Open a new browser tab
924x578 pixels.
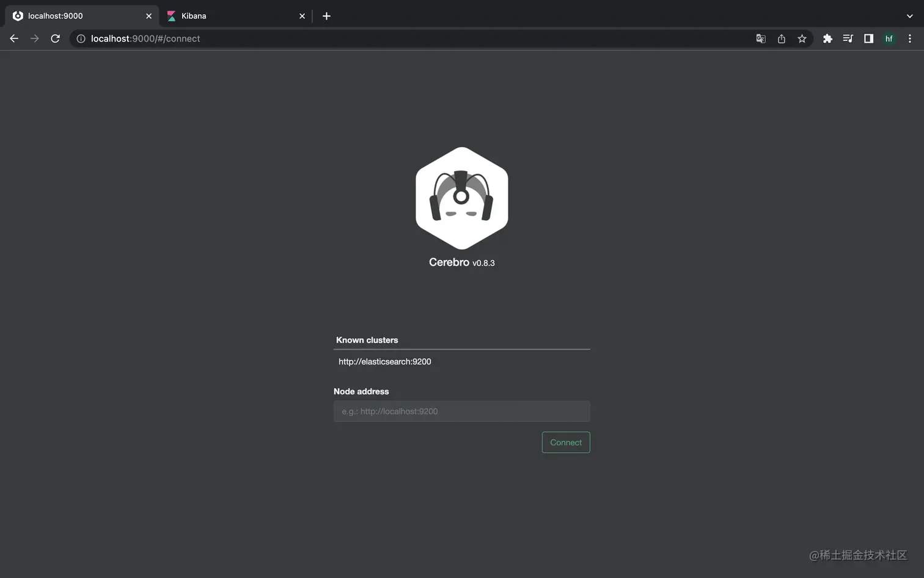pyautogui.click(x=326, y=16)
